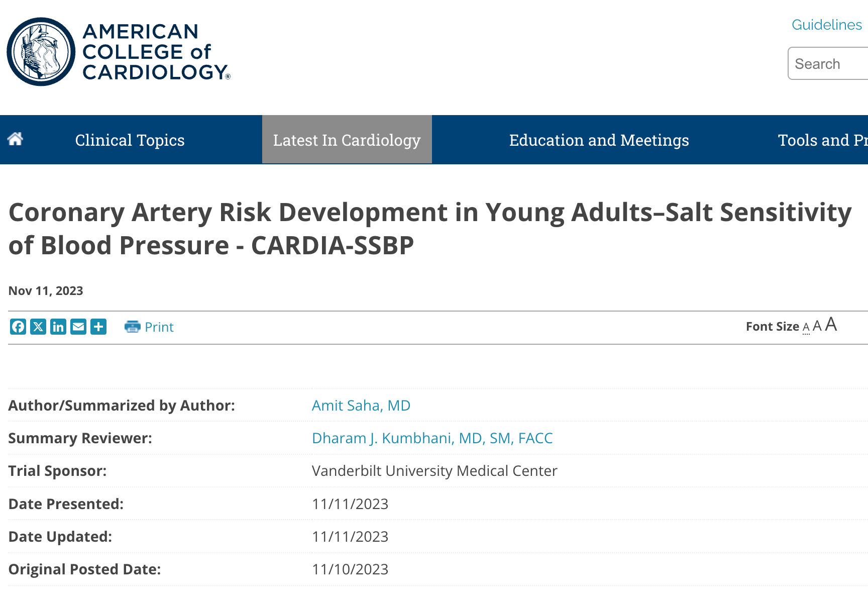Open Dharam J. Kumbhani reviewer link
The image size is (868, 599).
point(432,438)
